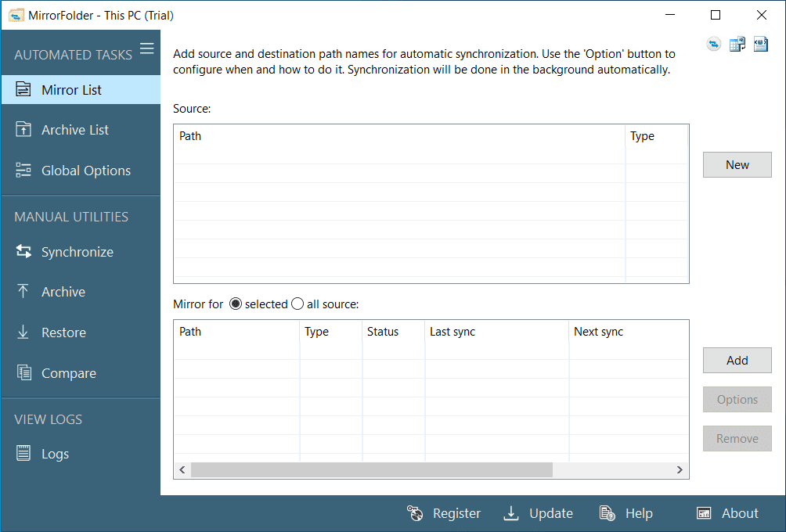Click Update in the bottom bar
Image resolution: width=786 pixels, height=532 pixels.
click(539, 513)
